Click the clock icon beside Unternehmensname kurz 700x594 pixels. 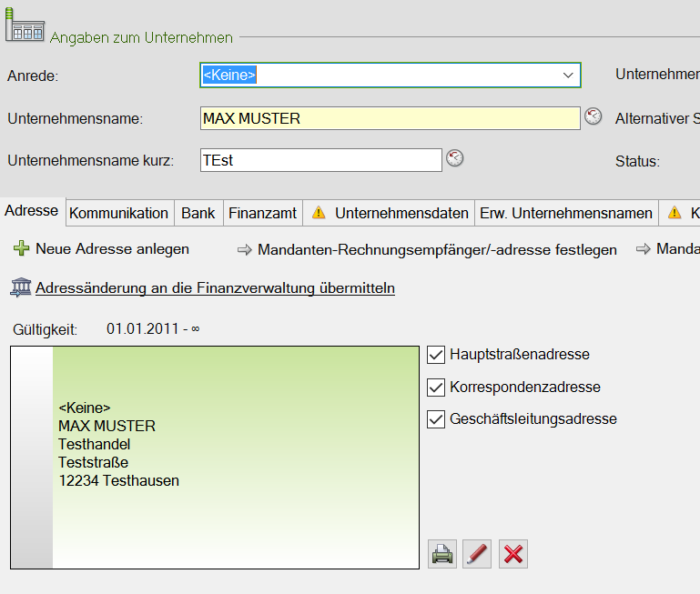coord(455,158)
